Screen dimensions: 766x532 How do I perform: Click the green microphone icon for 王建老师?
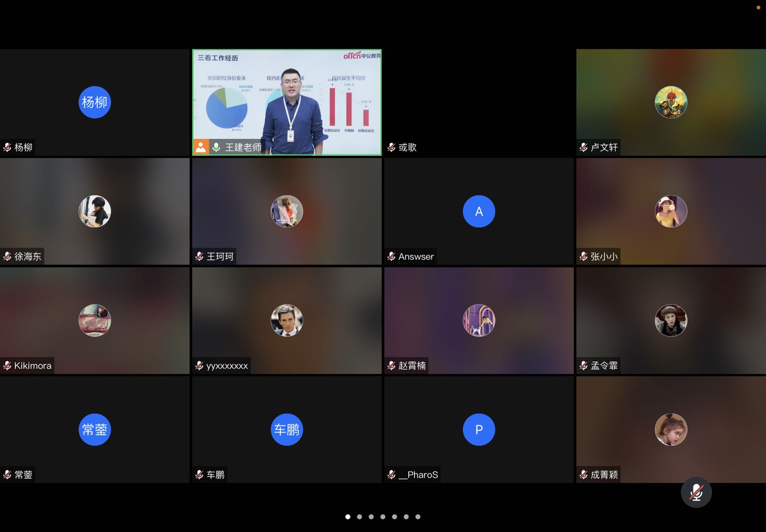click(x=216, y=147)
